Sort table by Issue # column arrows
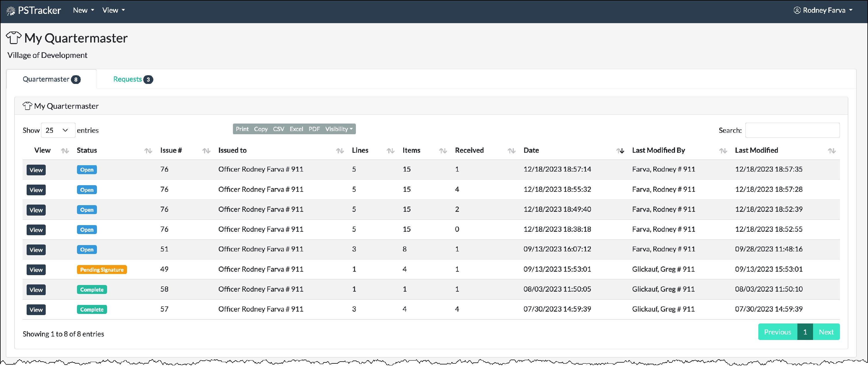 206,151
